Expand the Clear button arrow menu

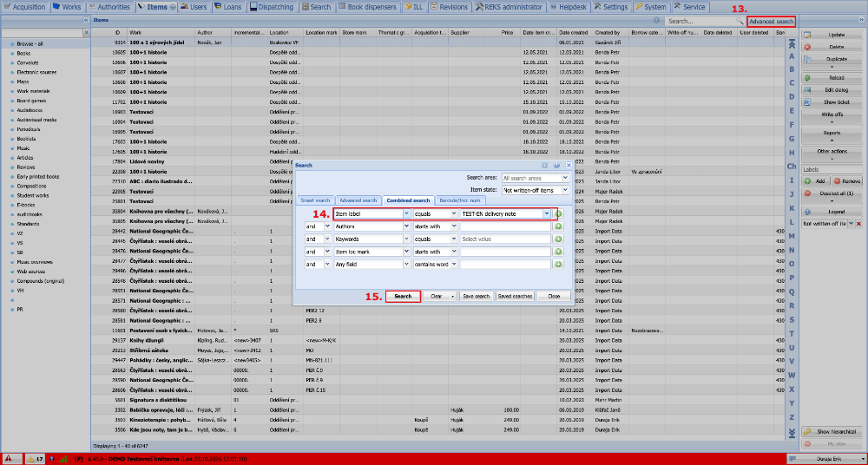pos(453,297)
